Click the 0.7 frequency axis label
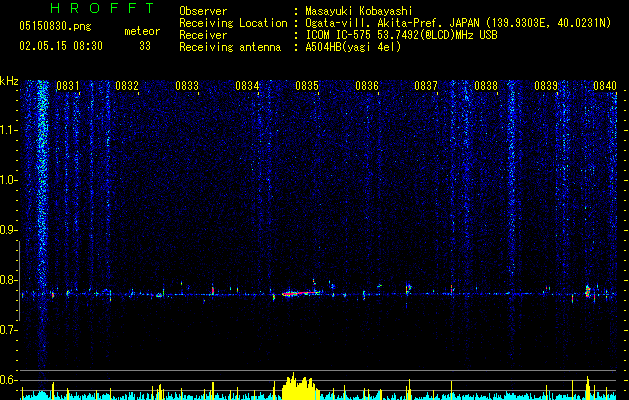Viewport: 629px width, 400px height. point(8,330)
